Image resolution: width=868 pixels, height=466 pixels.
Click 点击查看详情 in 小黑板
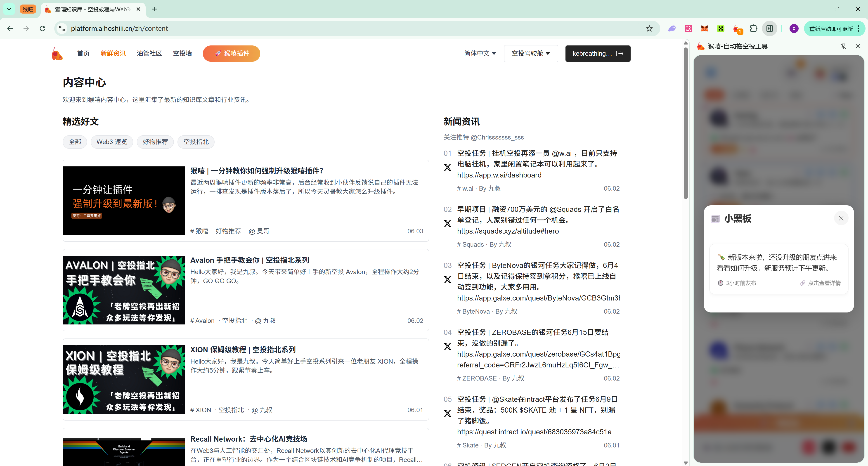[821, 283]
